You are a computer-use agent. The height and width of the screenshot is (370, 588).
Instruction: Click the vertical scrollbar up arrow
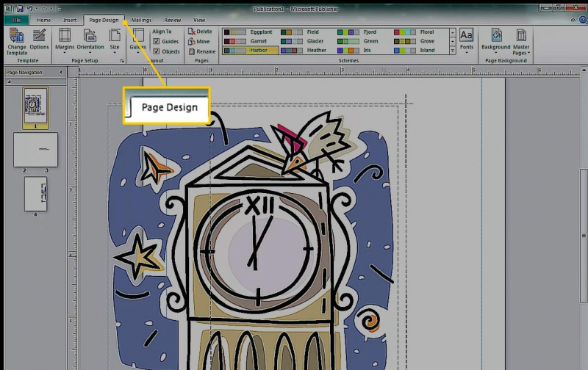(x=584, y=70)
